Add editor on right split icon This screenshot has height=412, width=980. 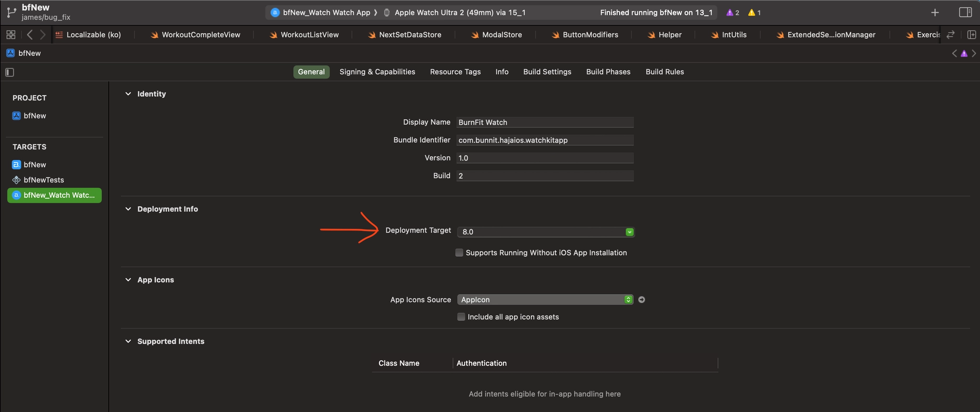pos(971,34)
